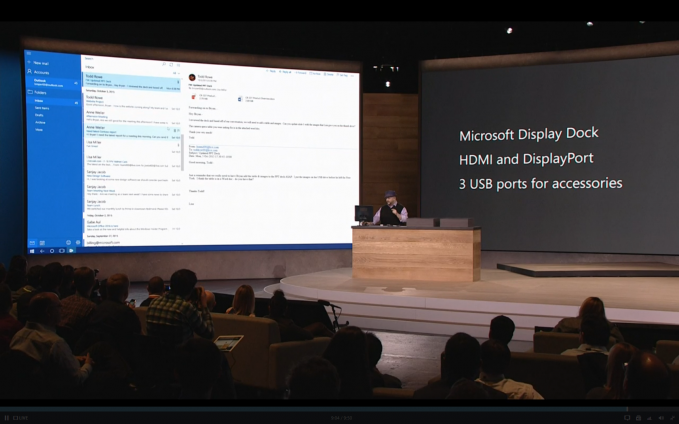Click Reply all in the reading pane toolbar
This screenshot has width=679, height=424.
coord(286,72)
